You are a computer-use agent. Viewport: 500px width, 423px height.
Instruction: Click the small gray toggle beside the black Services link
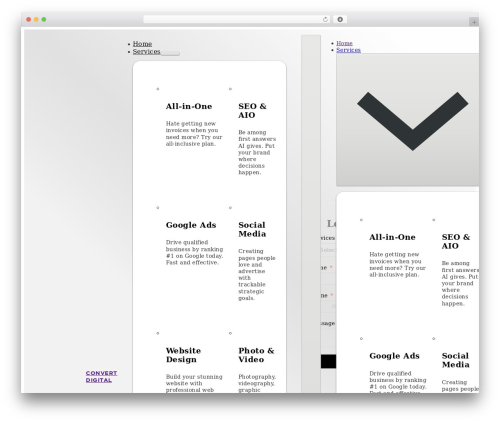[x=170, y=53]
